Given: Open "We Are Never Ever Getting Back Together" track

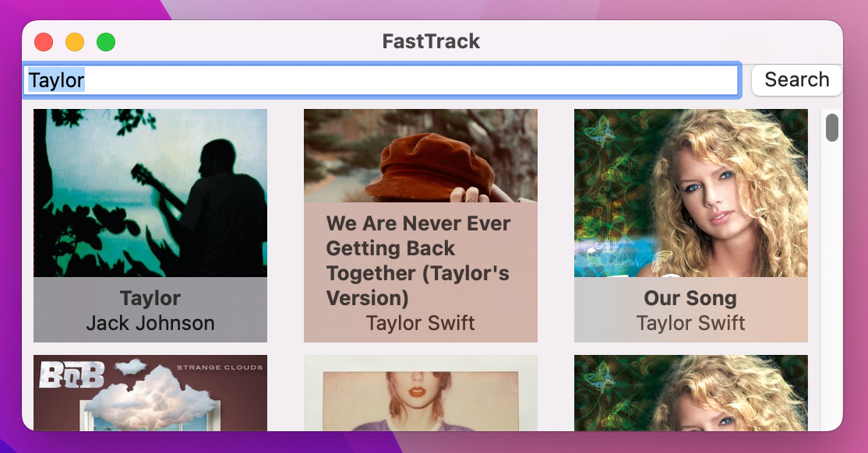Looking at the screenshot, I should click(421, 226).
